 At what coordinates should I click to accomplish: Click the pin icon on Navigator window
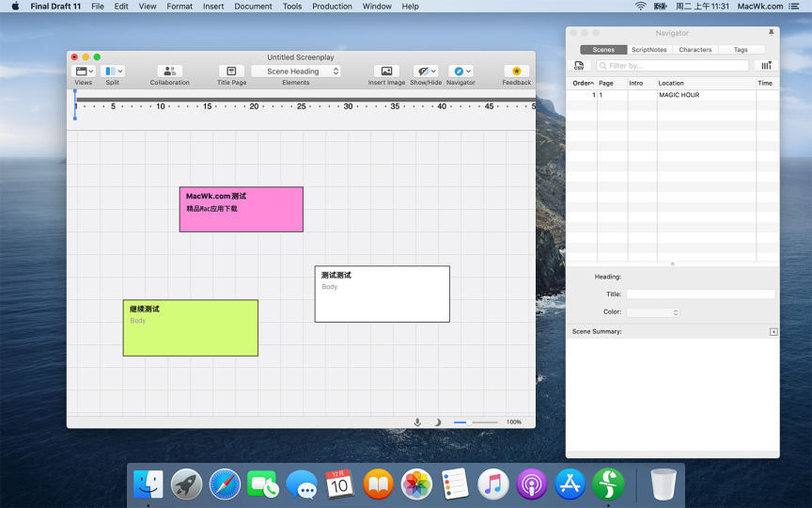point(771,33)
